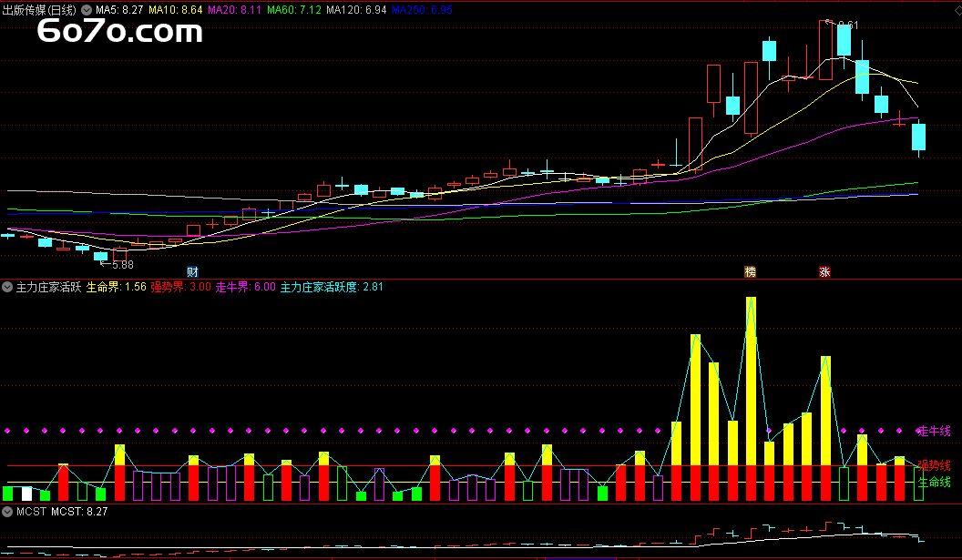
Task: Click the 生命线 line label
Action: (x=934, y=482)
